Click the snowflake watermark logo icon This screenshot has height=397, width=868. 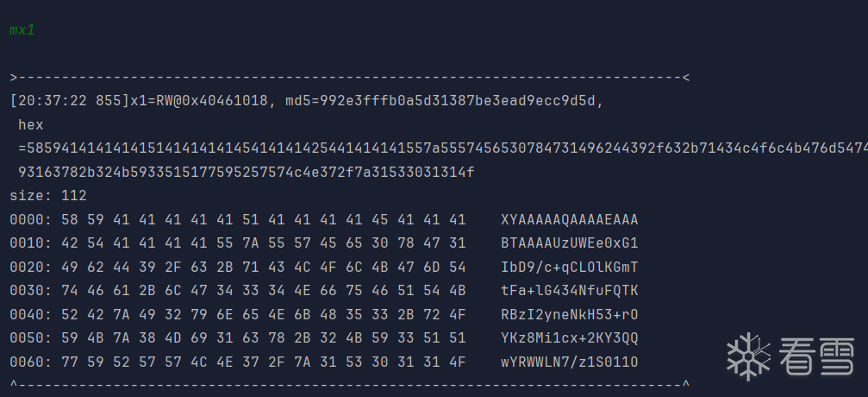[x=748, y=356]
